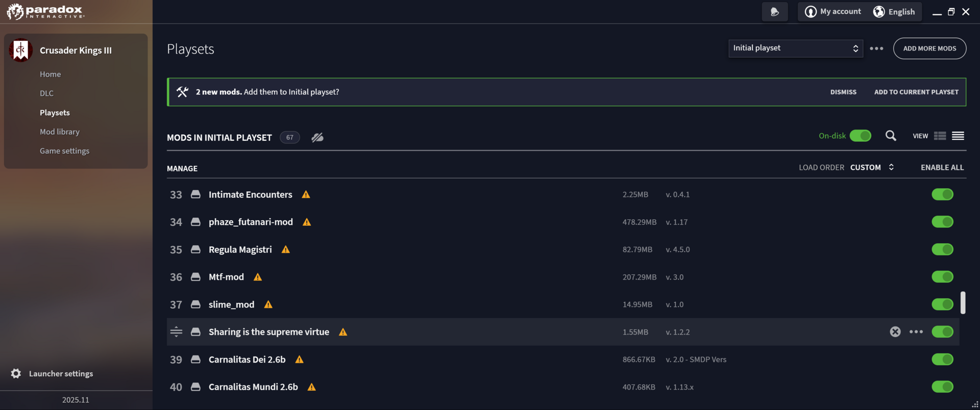Switch to detailed list view icon
Viewport: 980px width, 410px height.
[x=940, y=136]
